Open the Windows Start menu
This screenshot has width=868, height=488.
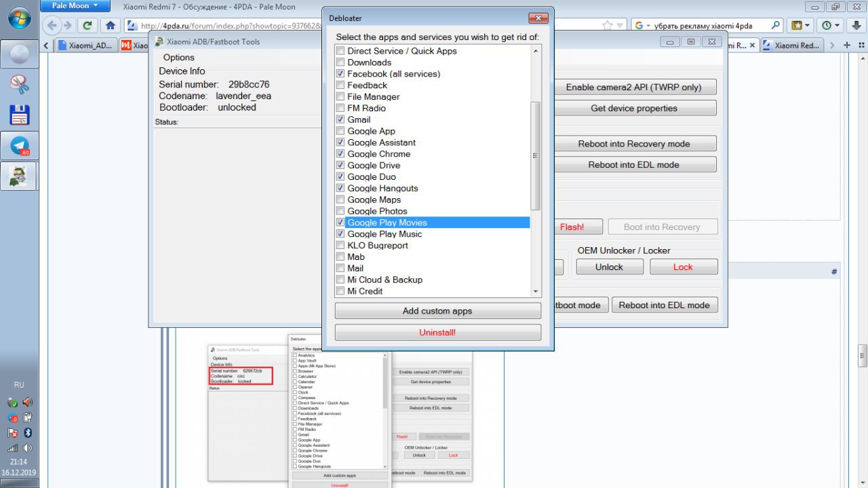tap(19, 17)
